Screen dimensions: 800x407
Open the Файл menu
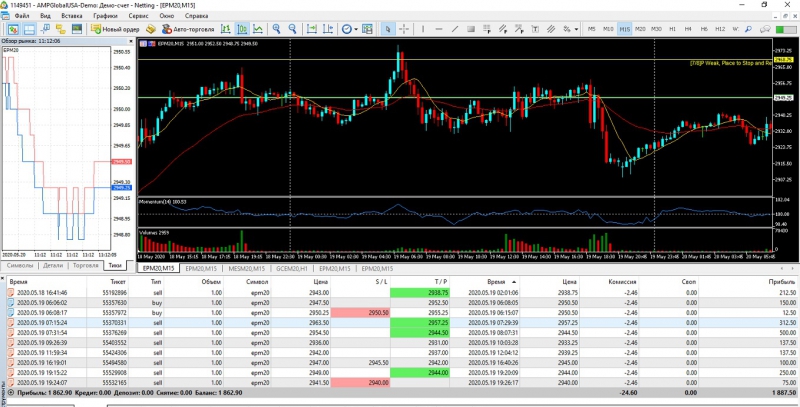(x=22, y=16)
